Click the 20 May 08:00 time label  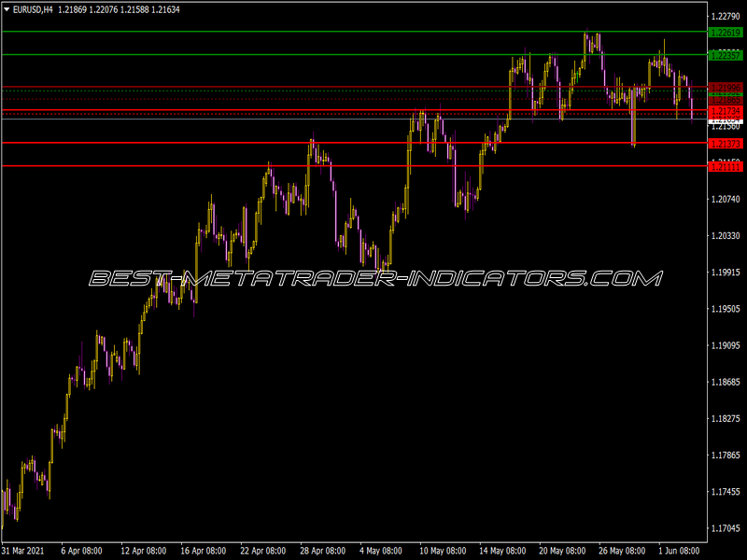562,551
